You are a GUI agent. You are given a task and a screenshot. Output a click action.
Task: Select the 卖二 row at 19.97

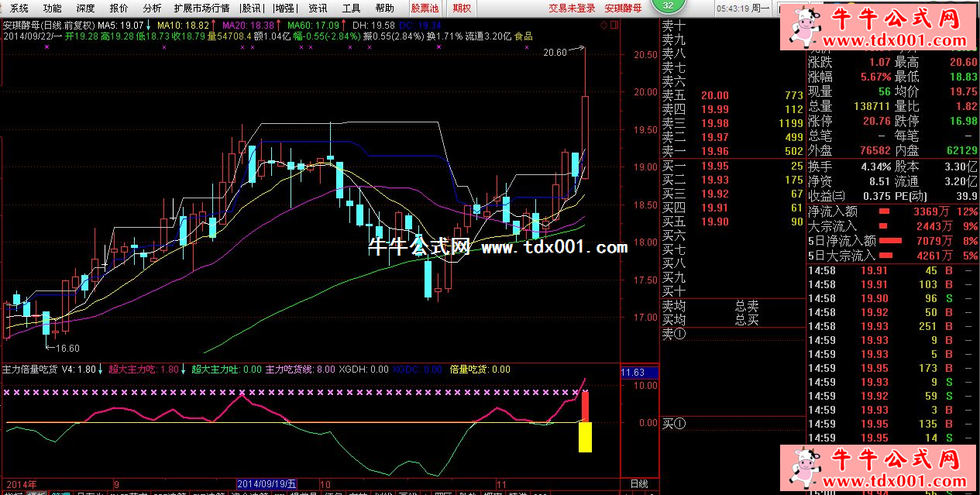coord(734,137)
